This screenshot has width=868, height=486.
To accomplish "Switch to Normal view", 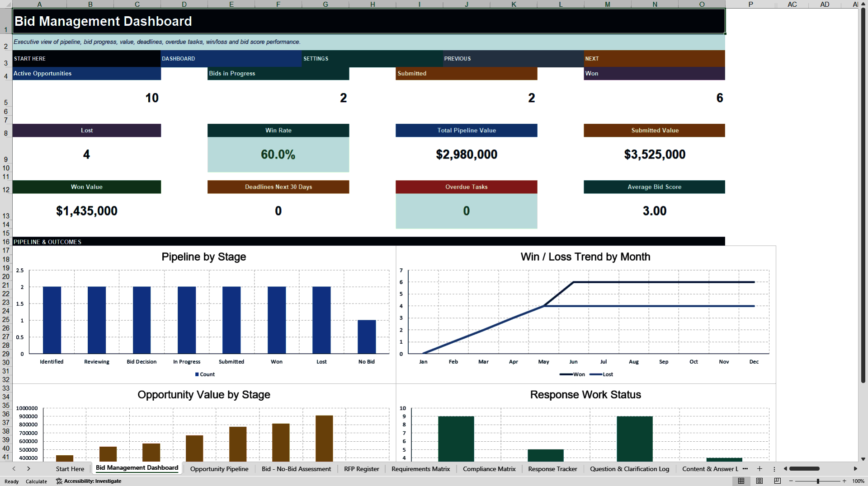I will (741, 481).
